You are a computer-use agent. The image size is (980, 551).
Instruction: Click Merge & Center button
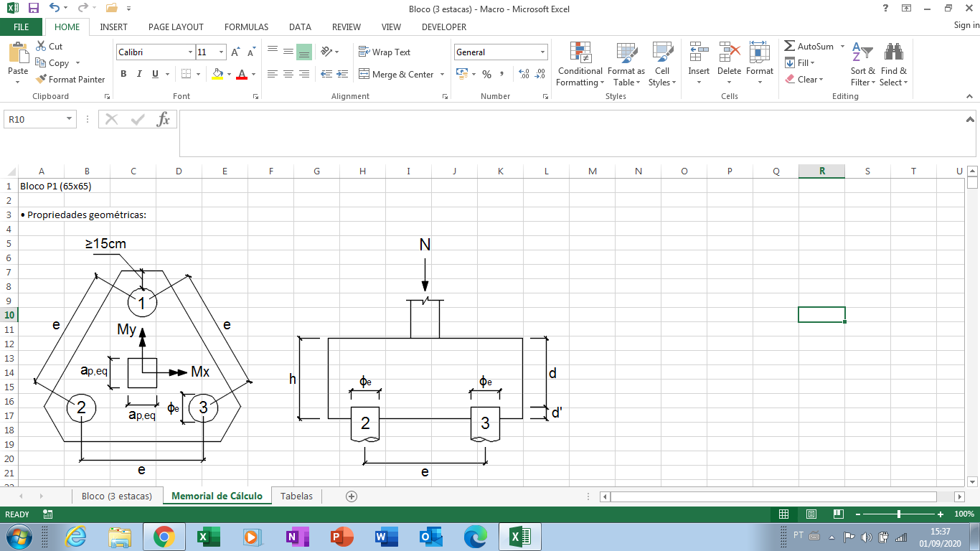tap(397, 75)
